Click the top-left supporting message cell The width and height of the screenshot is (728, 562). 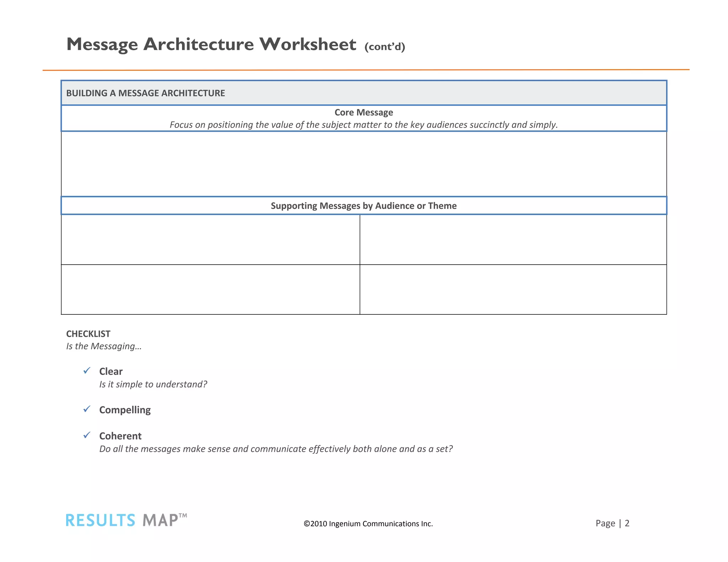tap(210, 240)
